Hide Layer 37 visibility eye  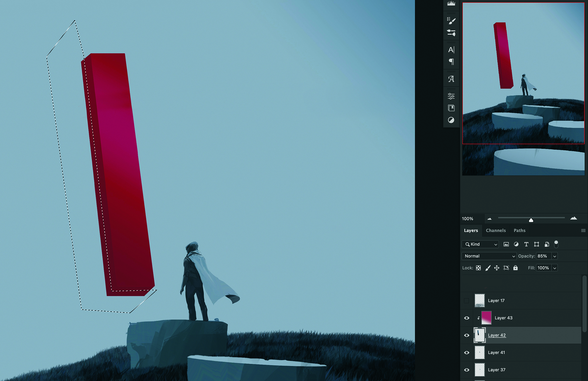[x=467, y=370]
